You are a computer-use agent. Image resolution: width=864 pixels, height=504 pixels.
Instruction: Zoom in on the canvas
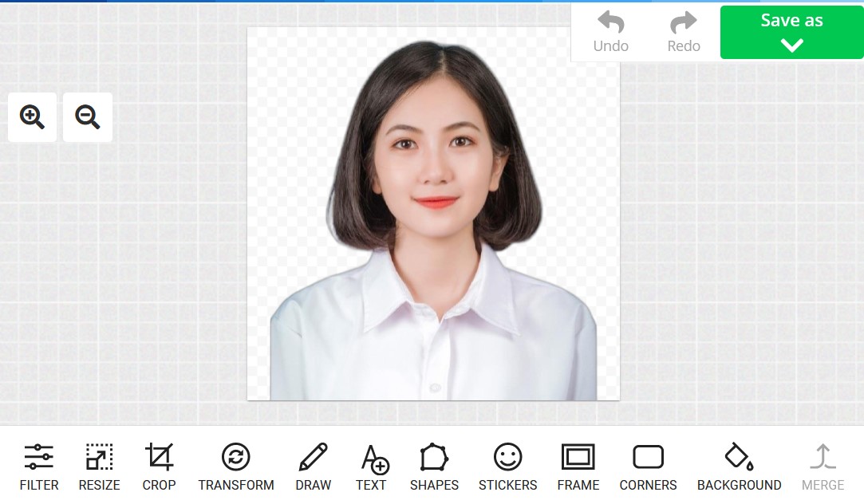pos(32,117)
